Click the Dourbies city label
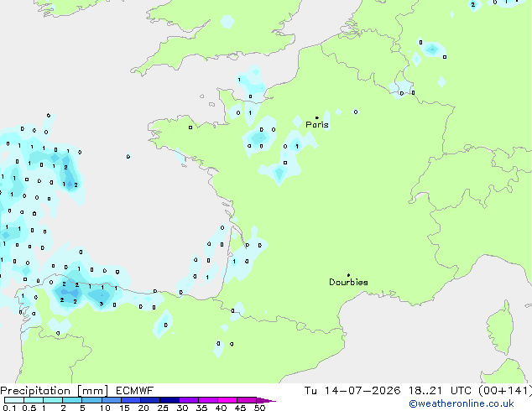 point(348,282)
